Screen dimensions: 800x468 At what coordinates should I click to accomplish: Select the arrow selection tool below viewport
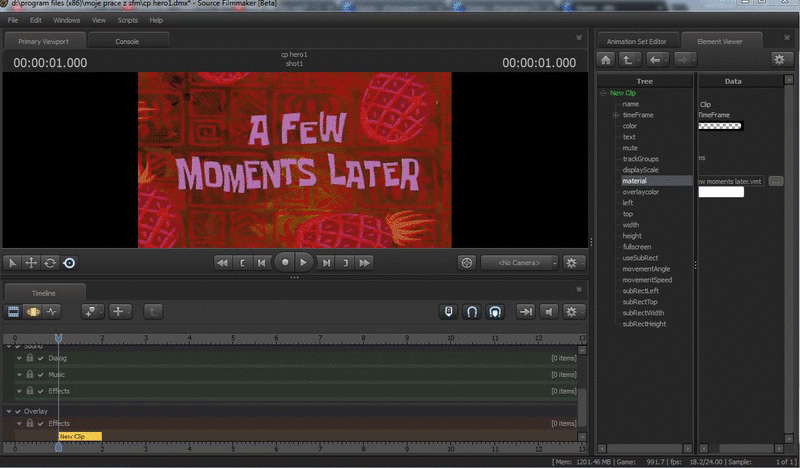click(x=12, y=263)
